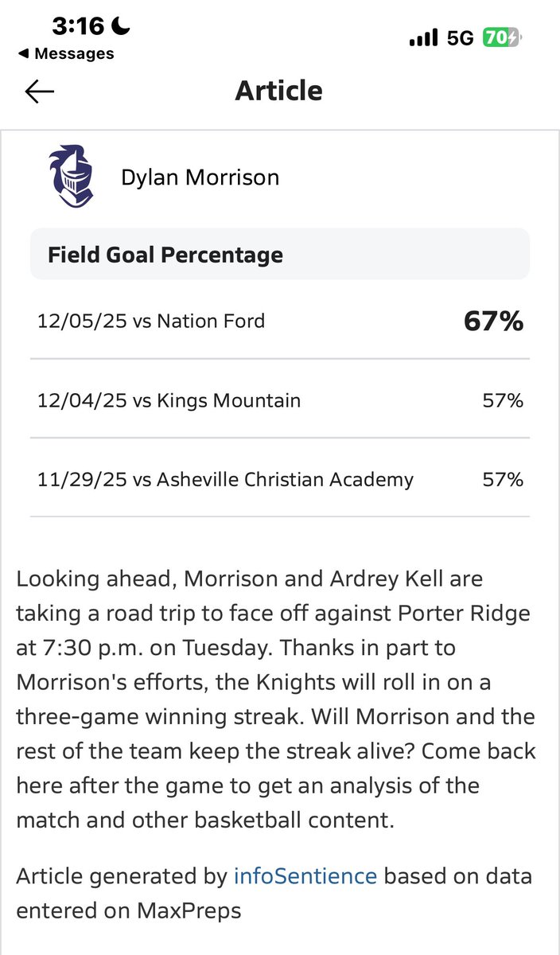The width and height of the screenshot is (560, 955).
Task: Select the Nation Ford game row
Action: [280, 321]
